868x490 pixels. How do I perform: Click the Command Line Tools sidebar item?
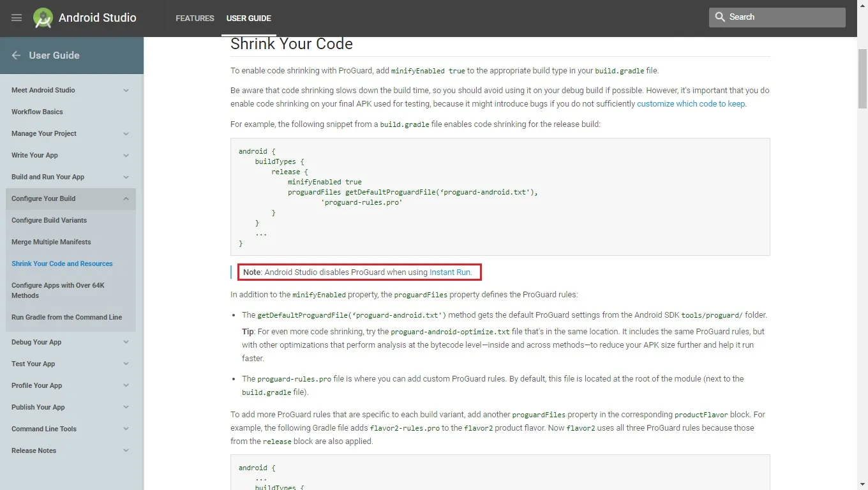(44, 429)
